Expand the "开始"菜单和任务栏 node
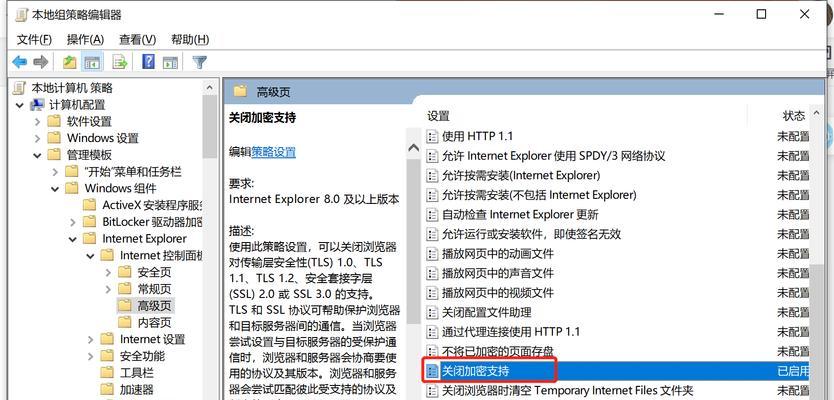 [x=55, y=172]
